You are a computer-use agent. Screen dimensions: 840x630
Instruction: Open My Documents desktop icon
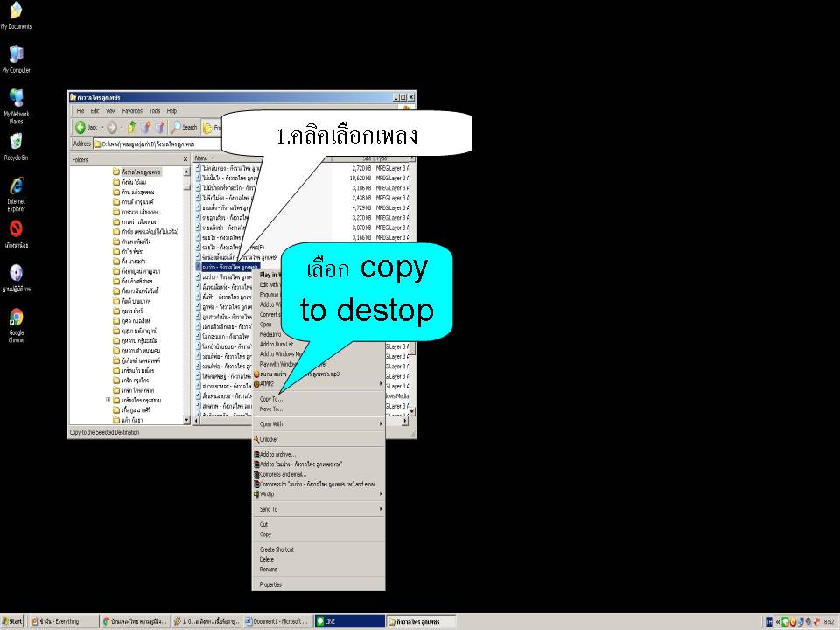(16, 15)
